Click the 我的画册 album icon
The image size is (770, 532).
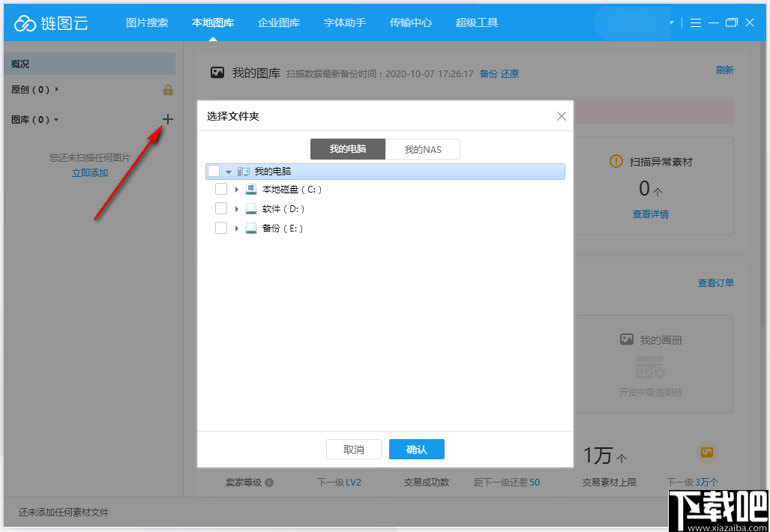[628, 339]
